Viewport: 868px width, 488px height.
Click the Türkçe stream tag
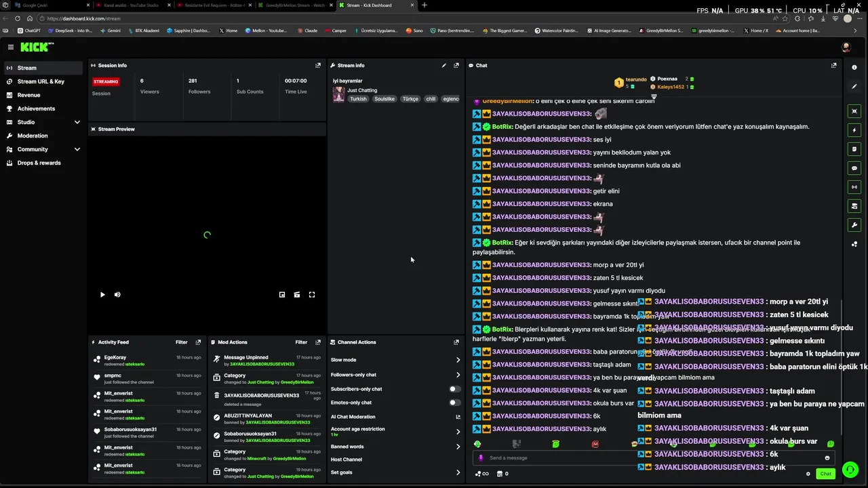point(410,99)
